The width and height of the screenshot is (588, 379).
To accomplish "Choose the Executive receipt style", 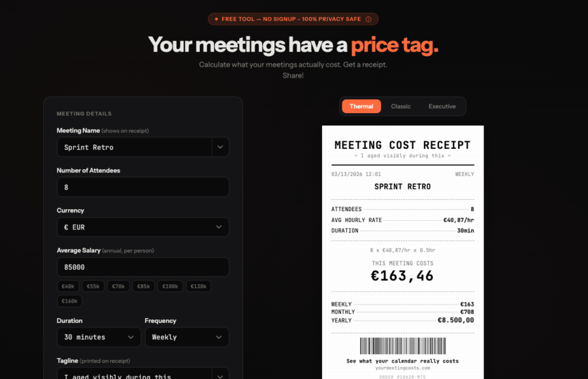I will (442, 107).
